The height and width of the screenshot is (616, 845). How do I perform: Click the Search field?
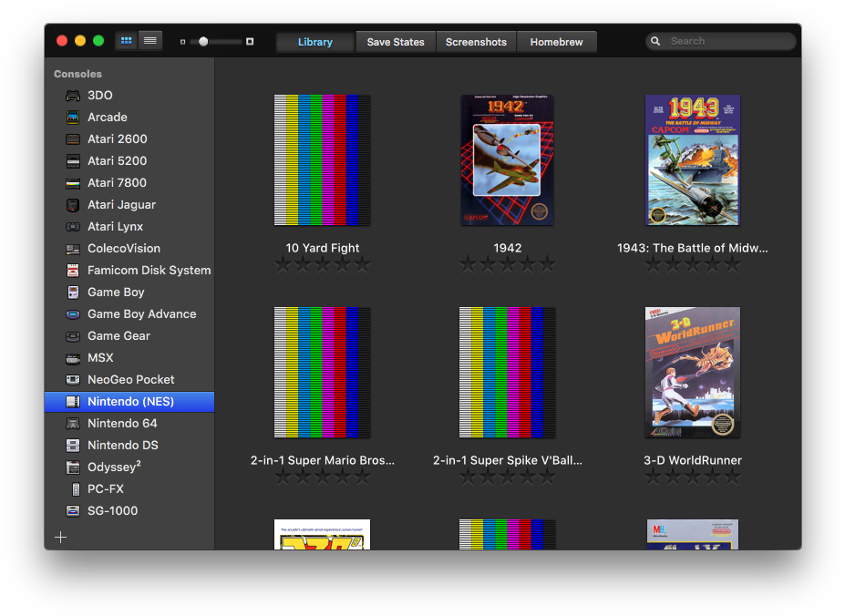point(720,41)
